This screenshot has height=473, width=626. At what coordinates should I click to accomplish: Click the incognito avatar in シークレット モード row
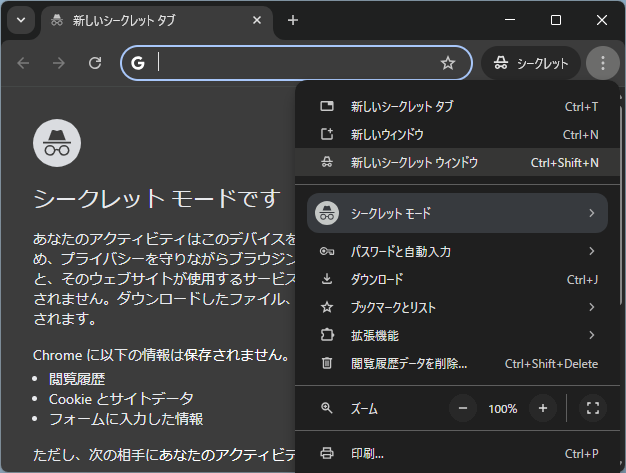pyautogui.click(x=327, y=213)
